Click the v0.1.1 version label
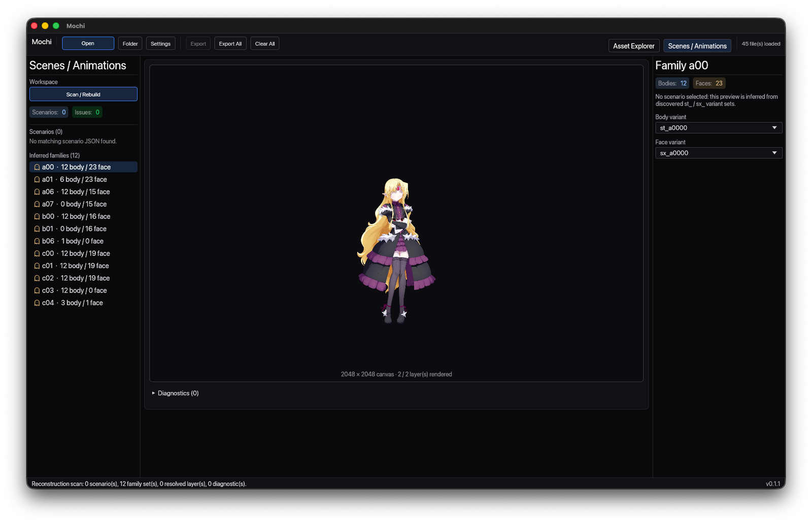This screenshot has width=812, height=524. [x=773, y=484]
